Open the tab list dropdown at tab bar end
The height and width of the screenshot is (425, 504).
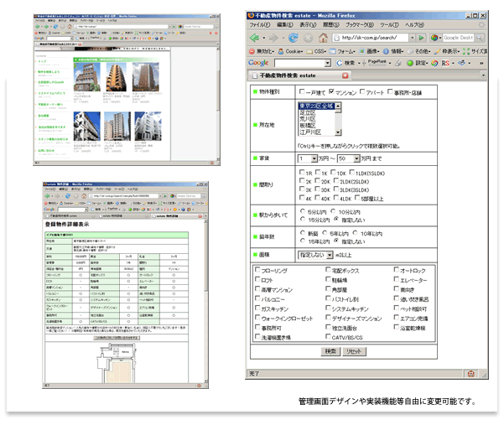point(483,75)
